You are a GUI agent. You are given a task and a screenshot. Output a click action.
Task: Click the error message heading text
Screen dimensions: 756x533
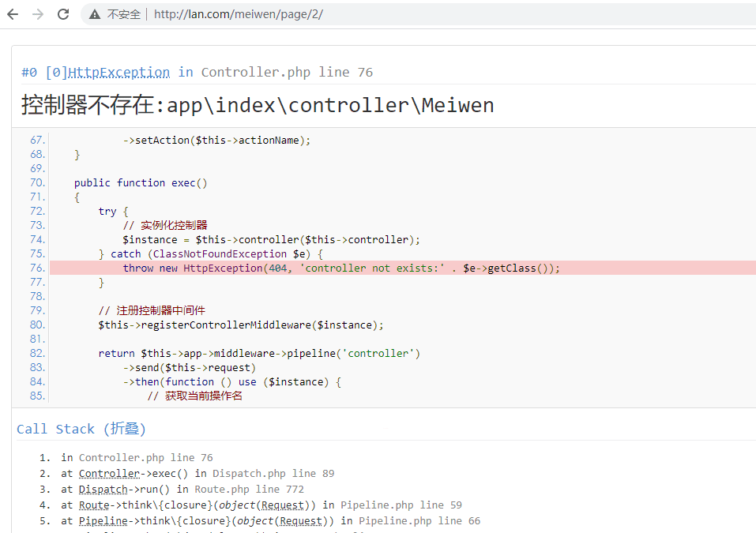258,105
